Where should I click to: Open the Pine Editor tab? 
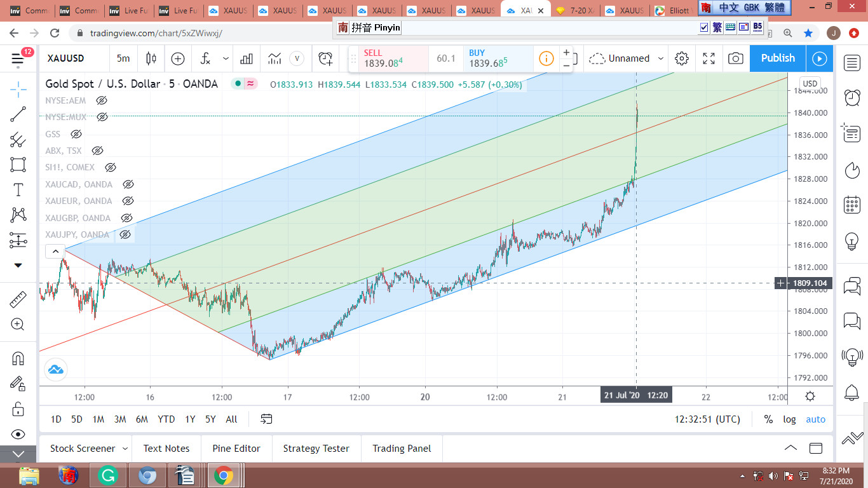tap(236, 449)
